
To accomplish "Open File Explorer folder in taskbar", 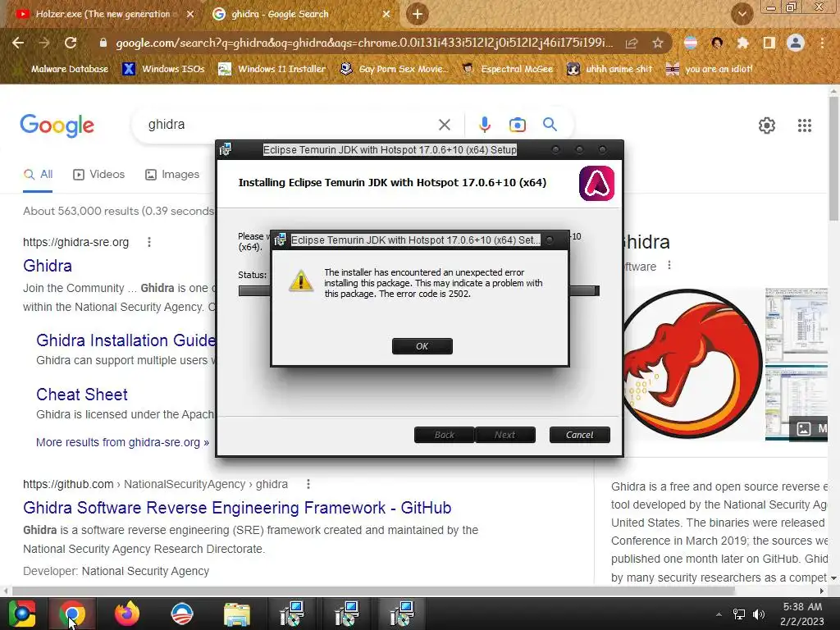I will point(236,614).
